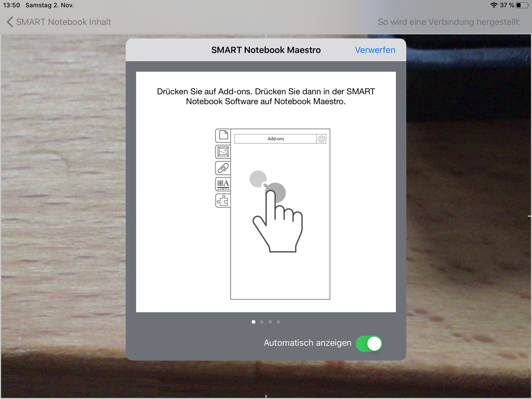Jump to third tutorial page dot
This screenshot has height=399, width=532.
[x=270, y=322]
